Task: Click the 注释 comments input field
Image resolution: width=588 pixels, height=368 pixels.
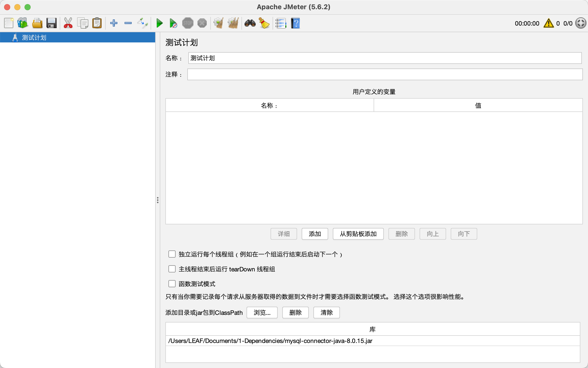Action: [x=385, y=74]
